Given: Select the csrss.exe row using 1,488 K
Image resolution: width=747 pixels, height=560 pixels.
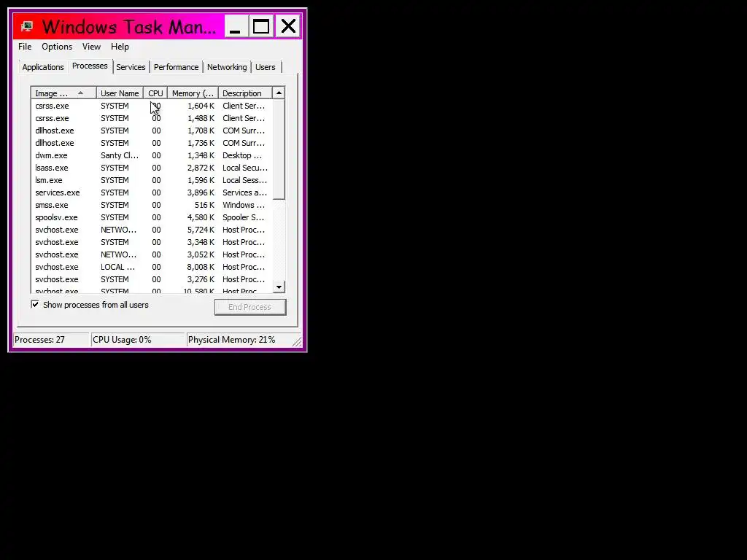Looking at the screenshot, I should [152, 118].
